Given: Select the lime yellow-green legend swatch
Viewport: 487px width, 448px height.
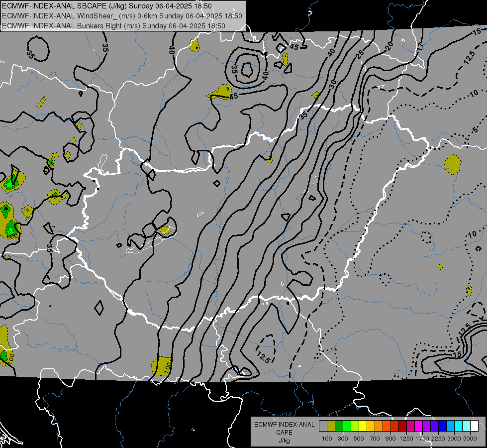Looking at the screenshot, I should [x=355, y=426].
